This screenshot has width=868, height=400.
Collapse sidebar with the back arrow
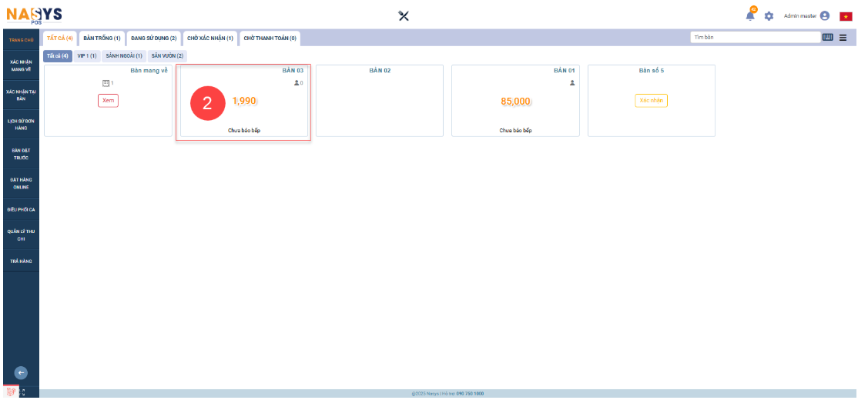[22, 372]
